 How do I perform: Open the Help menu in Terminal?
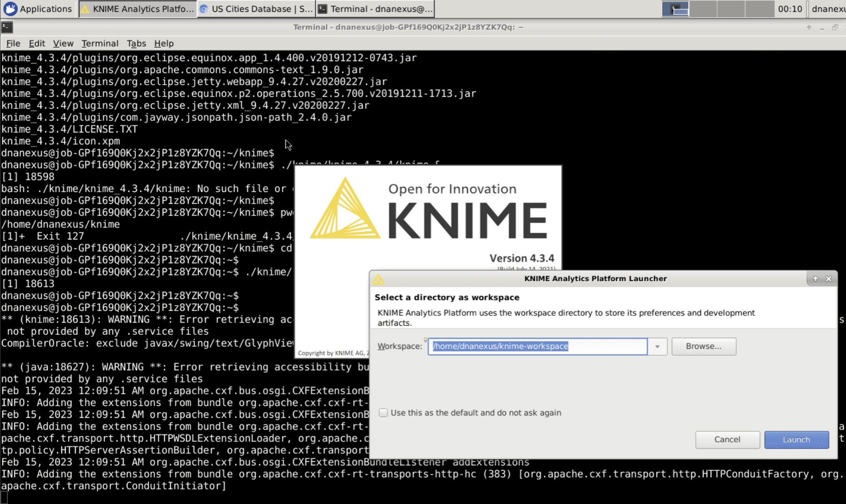(164, 44)
